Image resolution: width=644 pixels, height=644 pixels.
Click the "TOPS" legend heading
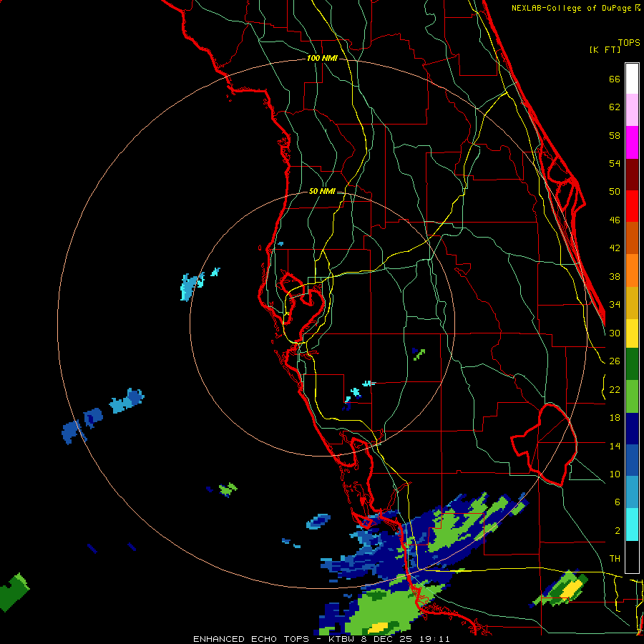coord(629,42)
